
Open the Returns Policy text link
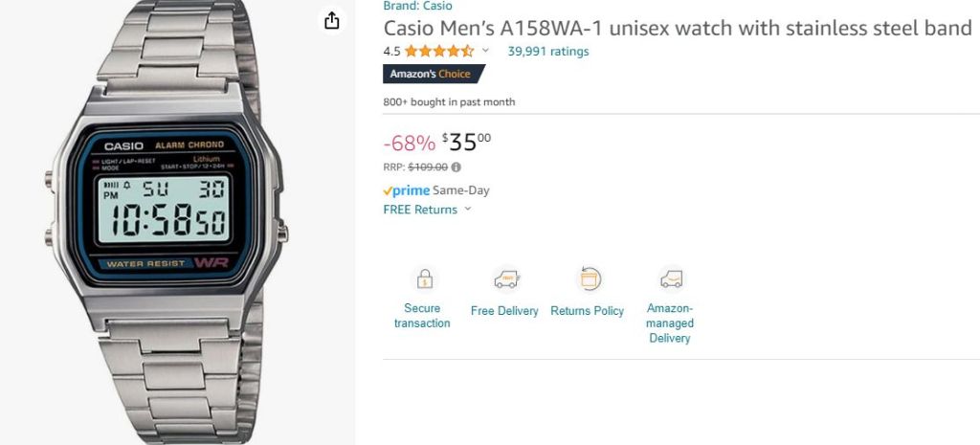[x=588, y=311]
